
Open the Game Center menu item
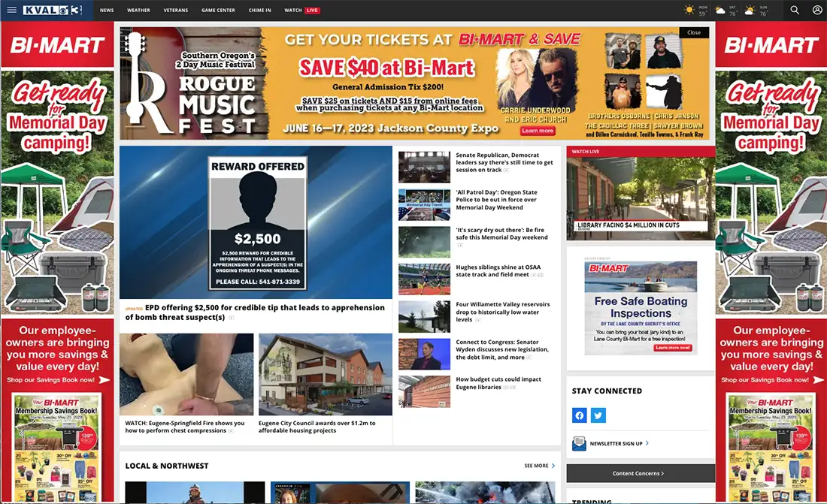click(218, 10)
